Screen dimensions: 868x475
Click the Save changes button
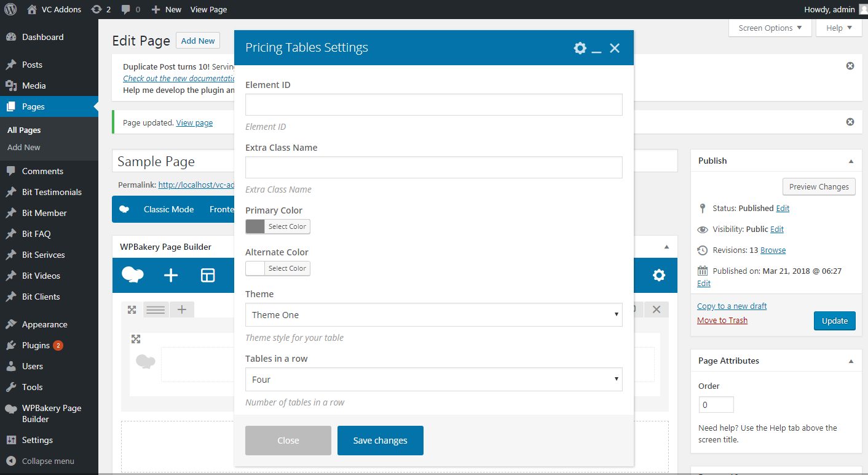pyautogui.click(x=380, y=441)
